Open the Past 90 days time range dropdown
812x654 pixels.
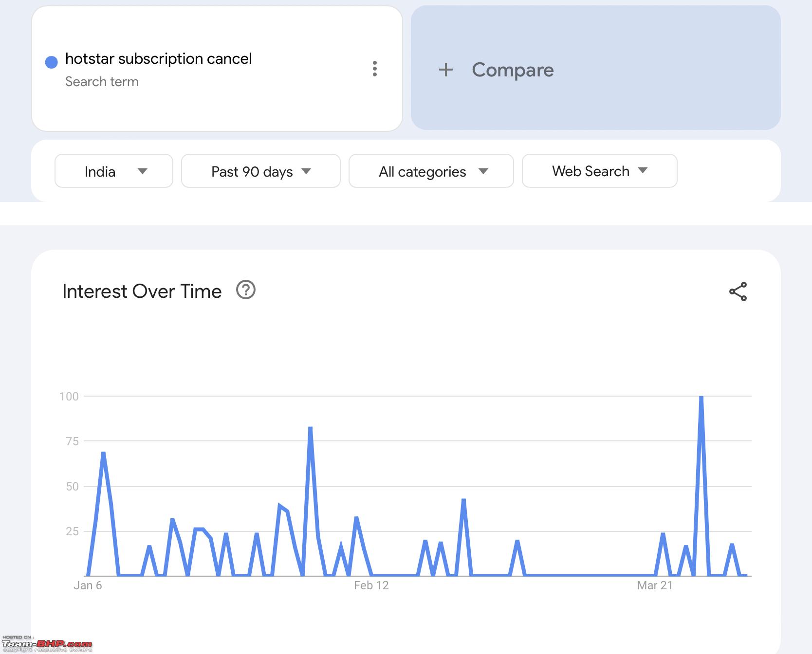(261, 171)
